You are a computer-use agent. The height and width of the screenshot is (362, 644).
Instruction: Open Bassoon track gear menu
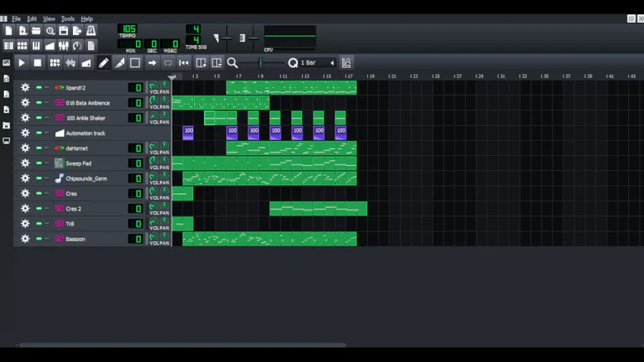tap(25, 239)
